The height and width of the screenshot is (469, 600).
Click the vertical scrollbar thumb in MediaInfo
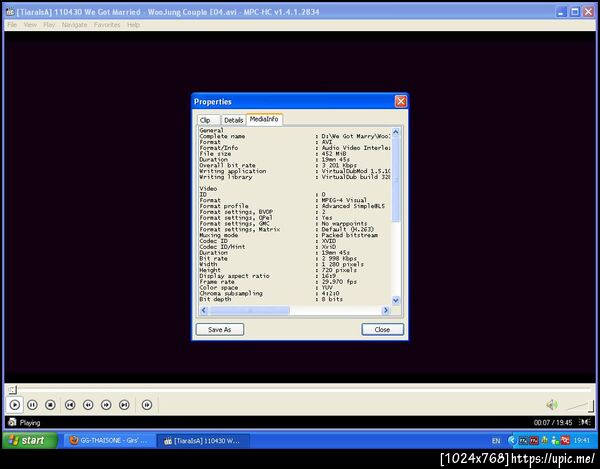point(396,179)
